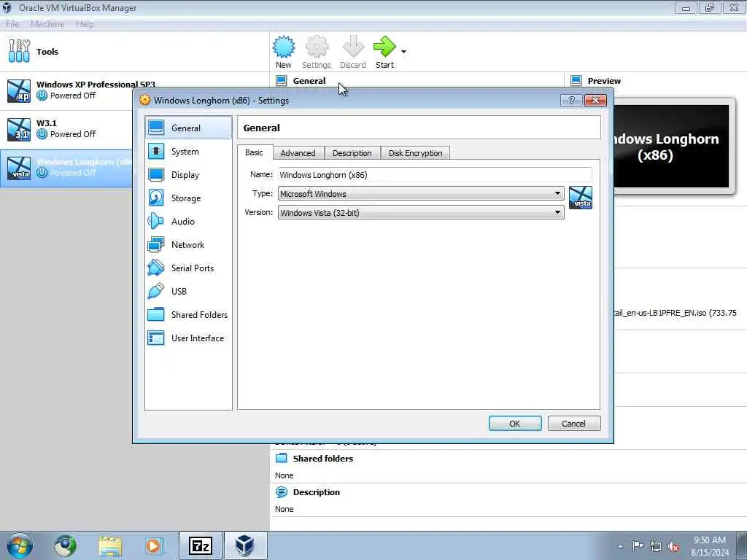The image size is (747, 560).
Task: Open User Interface settings category
Action: [x=189, y=338]
